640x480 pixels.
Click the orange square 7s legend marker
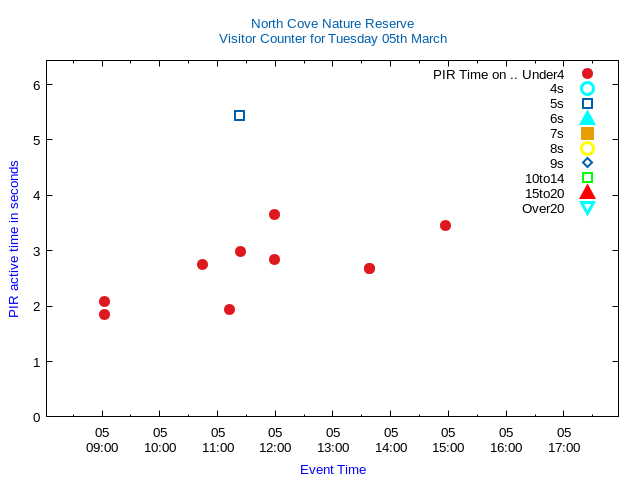tap(587, 133)
